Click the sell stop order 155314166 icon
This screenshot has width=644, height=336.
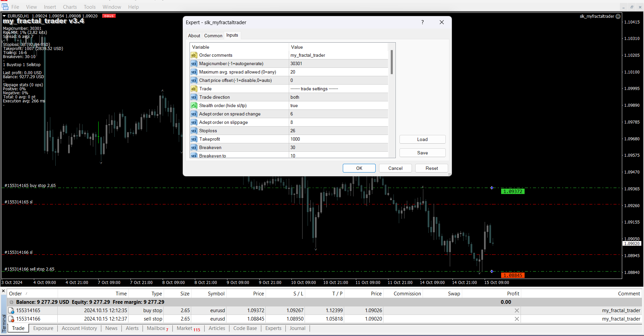11,319
